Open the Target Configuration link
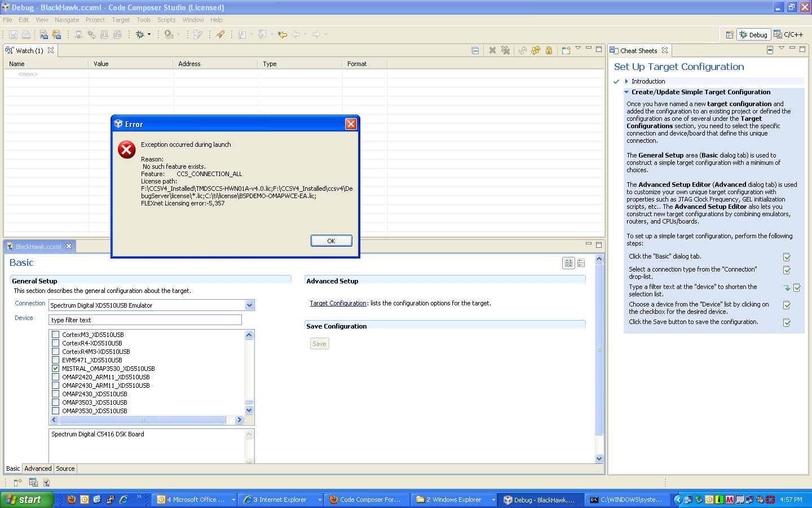This screenshot has width=812, height=508. 338,303
